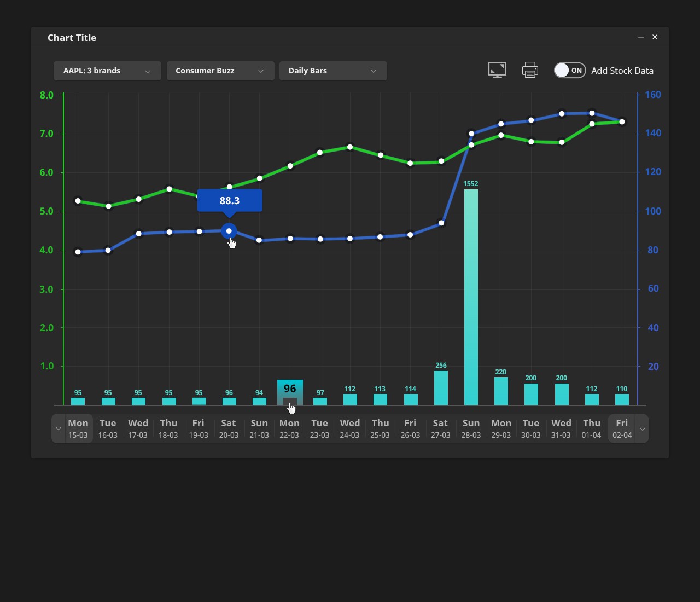Click the Add Stock Data label
Screen dimensions: 700x602
point(622,71)
